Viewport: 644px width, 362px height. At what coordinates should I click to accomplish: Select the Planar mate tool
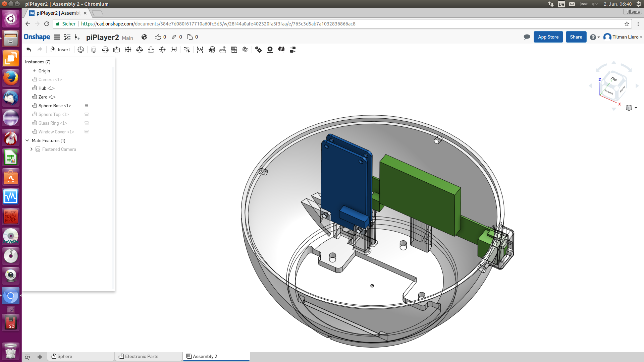point(128,50)
